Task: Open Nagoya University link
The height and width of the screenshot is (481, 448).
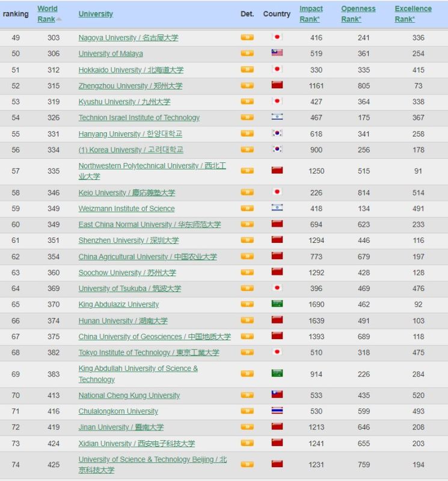Action: click(x=128, y=38)
